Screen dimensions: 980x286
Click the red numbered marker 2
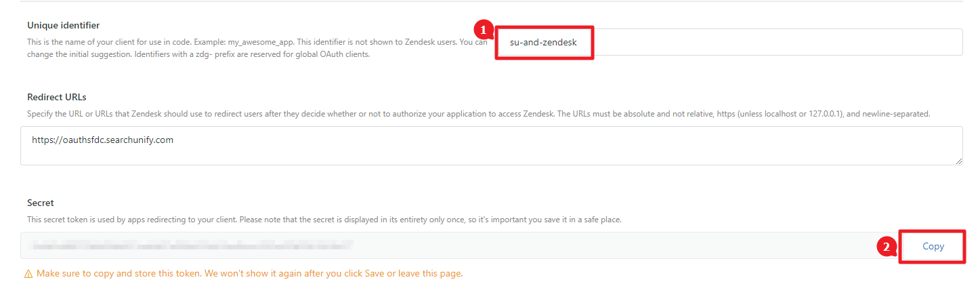887,247
